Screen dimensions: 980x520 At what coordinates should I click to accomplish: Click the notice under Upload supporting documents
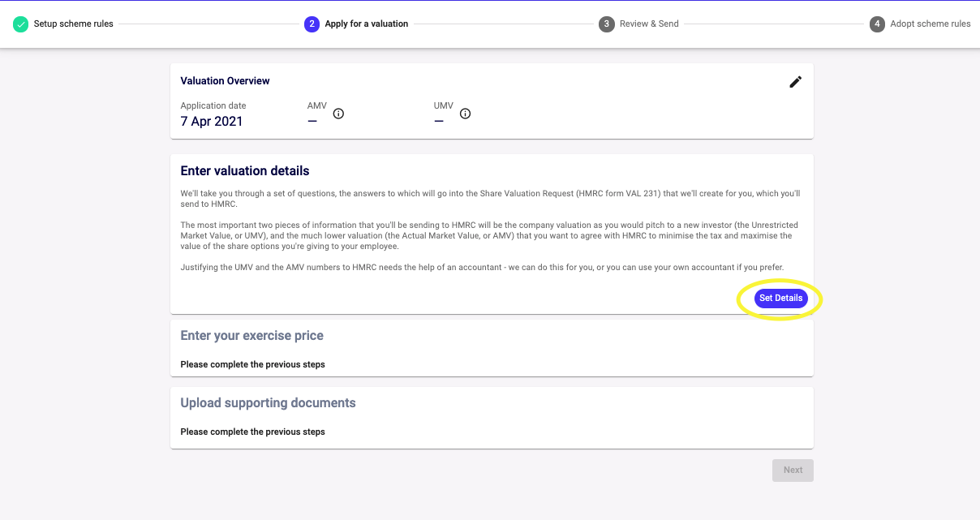(x=253, y=432)
